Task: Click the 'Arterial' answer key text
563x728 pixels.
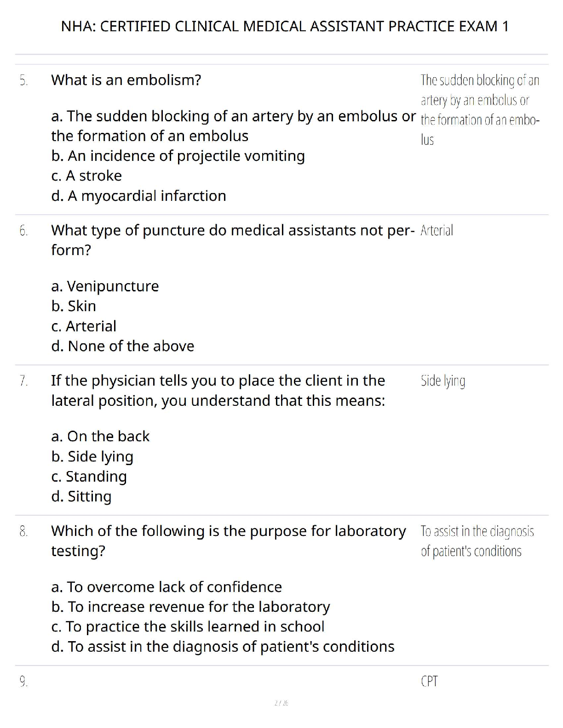Action: [x=437, y=230]
